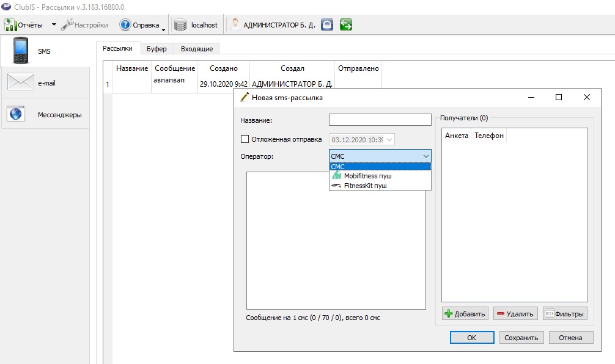Click the Mobifitness green icon
The height and width of the screenshot is (364, 615).
click(336, 175)
